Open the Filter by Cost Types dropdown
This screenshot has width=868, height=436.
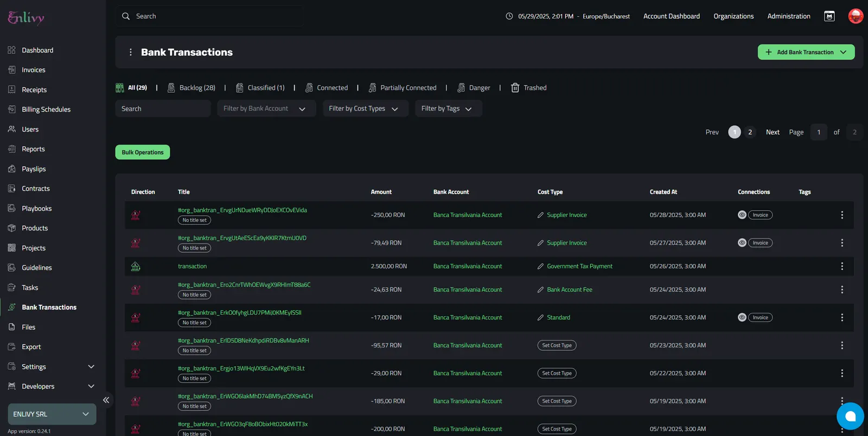(366, 108)
